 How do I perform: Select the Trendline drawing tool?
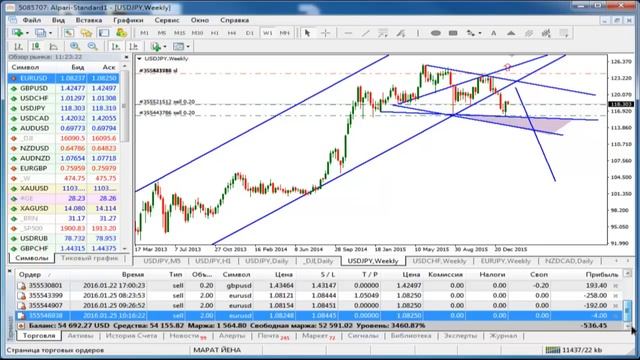[365, 33]
